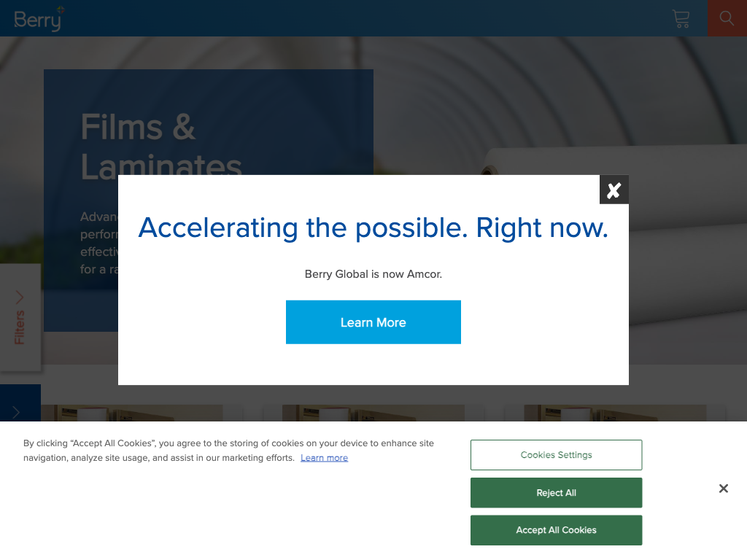Viewport: 747px width, 560px height.
Task: Select the first product thumbnail
Action: pos(131,413)
